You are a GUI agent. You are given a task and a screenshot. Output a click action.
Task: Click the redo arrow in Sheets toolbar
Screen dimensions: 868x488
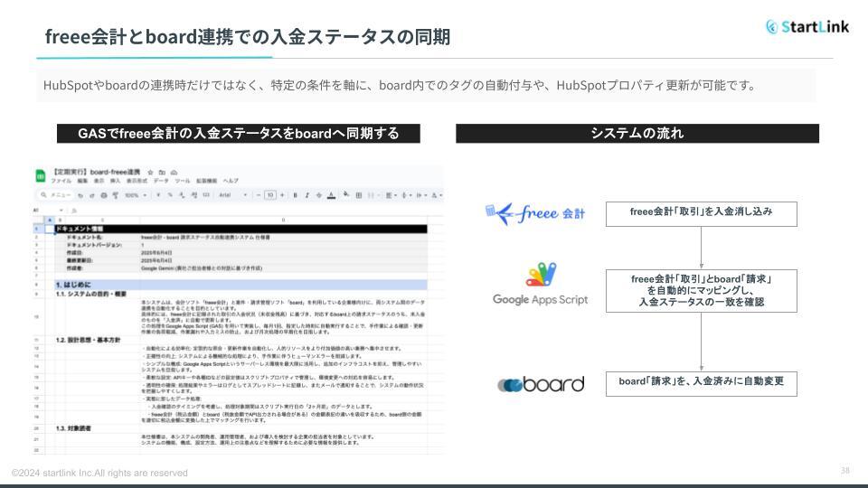[92, 195]
